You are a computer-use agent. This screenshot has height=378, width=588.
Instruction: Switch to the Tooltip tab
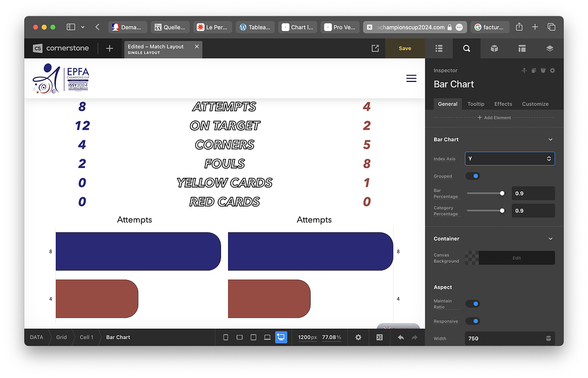[475, 104]
